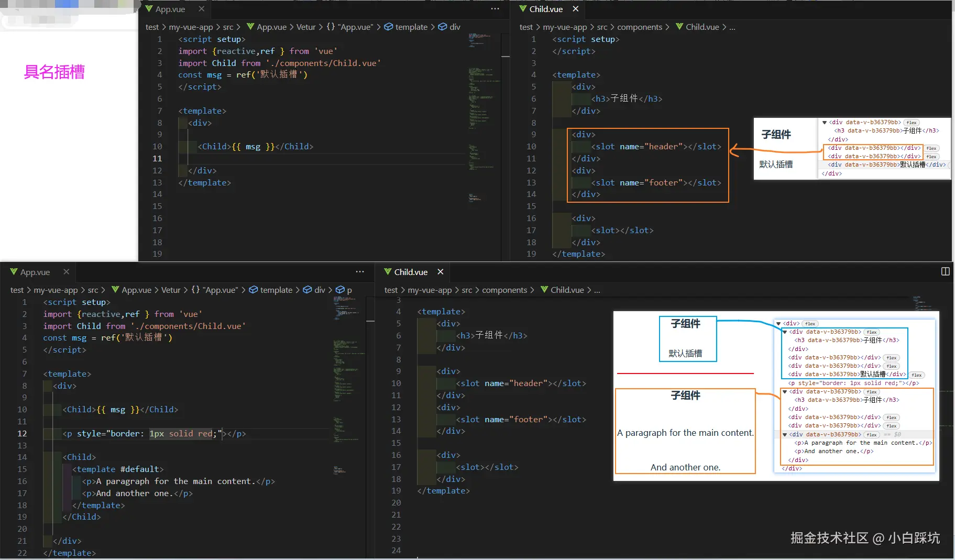Click the split editor layout icon
The width and height of the screenshot is (955, 560).
(945, 271)
